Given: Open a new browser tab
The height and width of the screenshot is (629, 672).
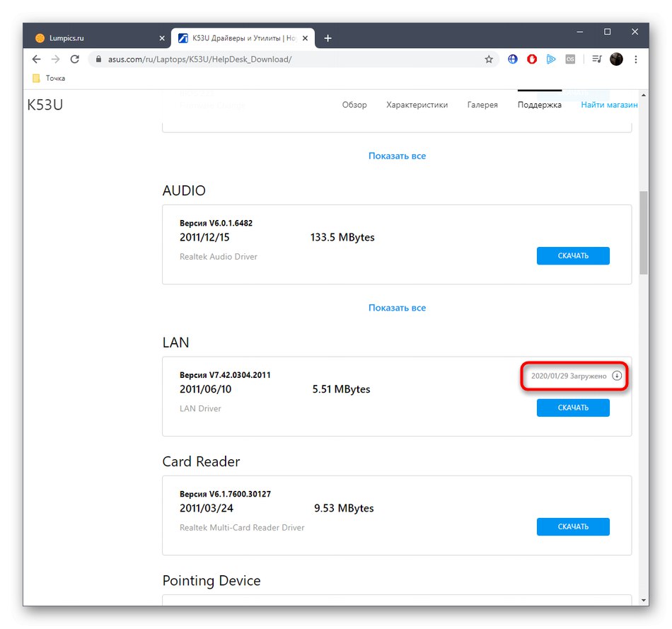Looking at the screenshot, I should coord(328,38).
